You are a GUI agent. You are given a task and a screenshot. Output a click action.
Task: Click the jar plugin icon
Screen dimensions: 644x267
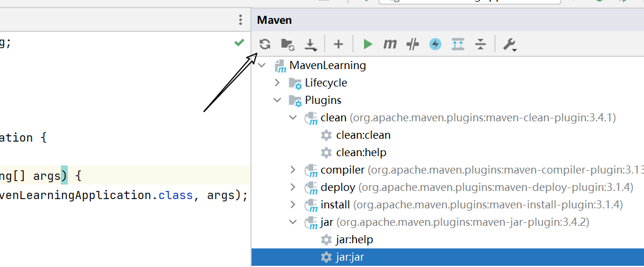point(311,222)
